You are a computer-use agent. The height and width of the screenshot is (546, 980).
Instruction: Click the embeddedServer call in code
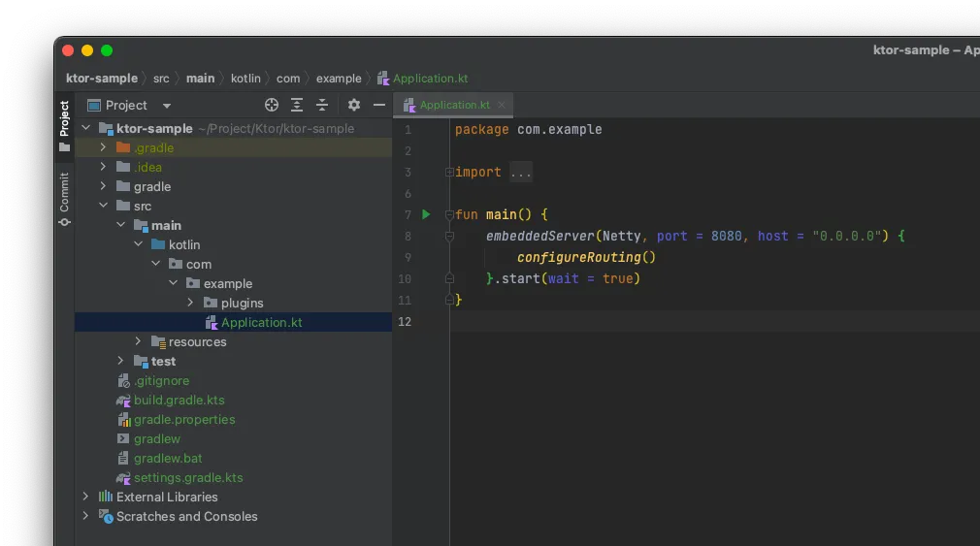pyautogui.click(x=540, y=236)
